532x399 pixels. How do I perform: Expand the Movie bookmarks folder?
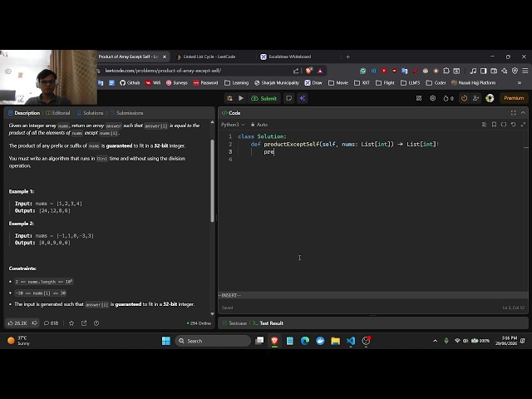tap(338, 83)
